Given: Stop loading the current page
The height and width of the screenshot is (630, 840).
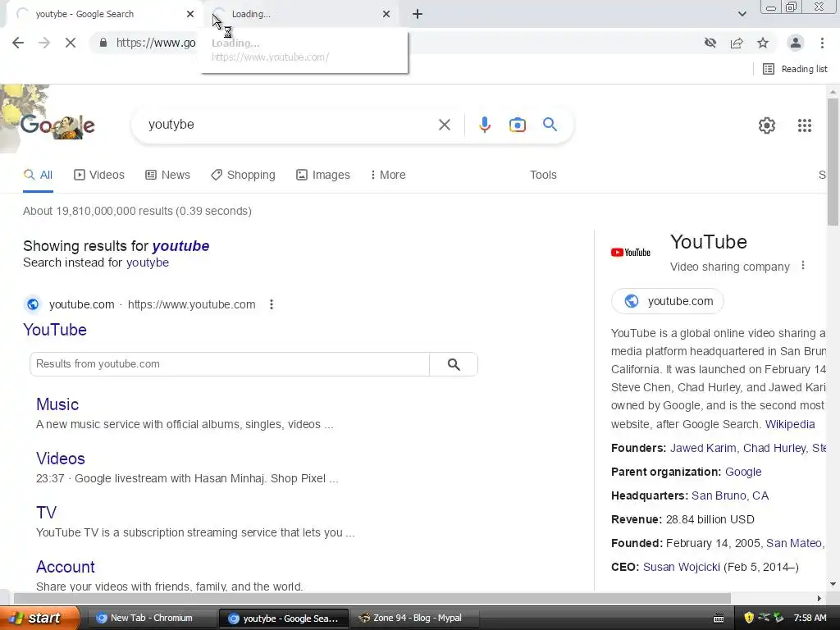Looking at the screenshot, I should click(71, 43).
